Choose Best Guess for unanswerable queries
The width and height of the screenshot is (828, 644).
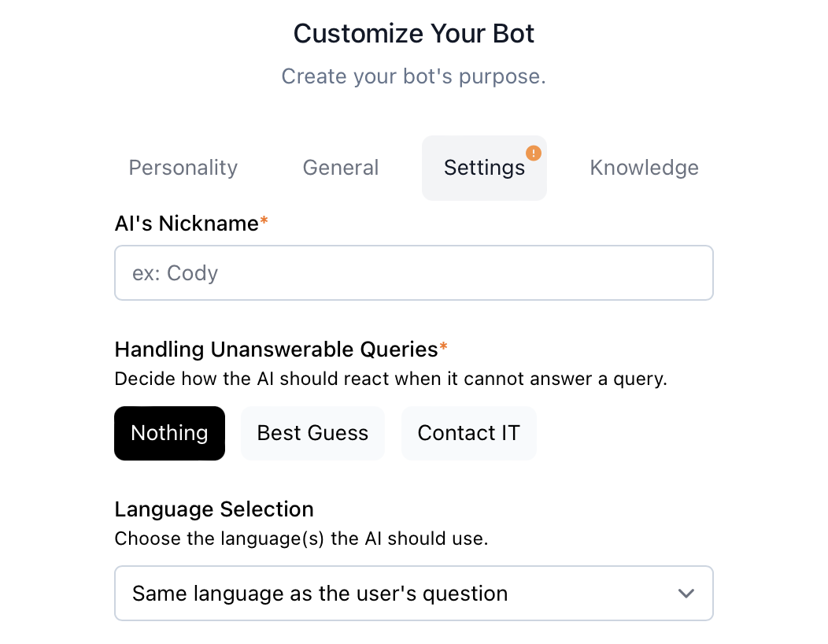(x=312, y=433)
